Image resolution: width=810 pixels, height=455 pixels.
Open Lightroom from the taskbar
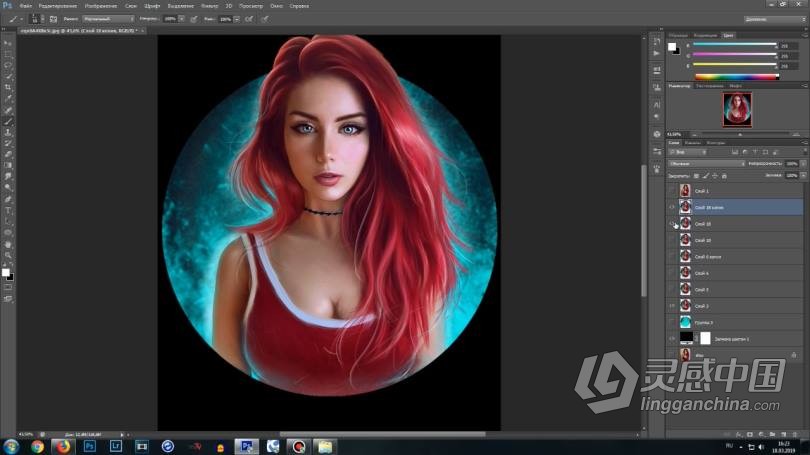[115, 446]
